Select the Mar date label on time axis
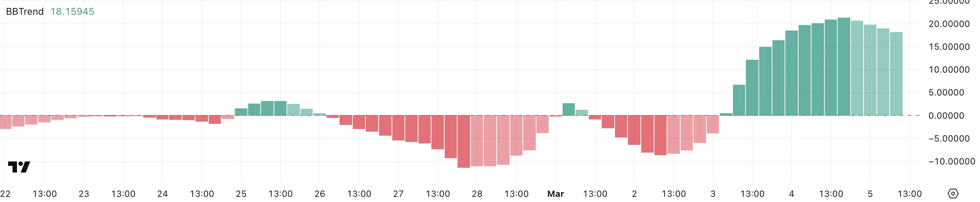The height and width of the screenshot is (202, 980). pyautogui.click(x=555, y=194)
